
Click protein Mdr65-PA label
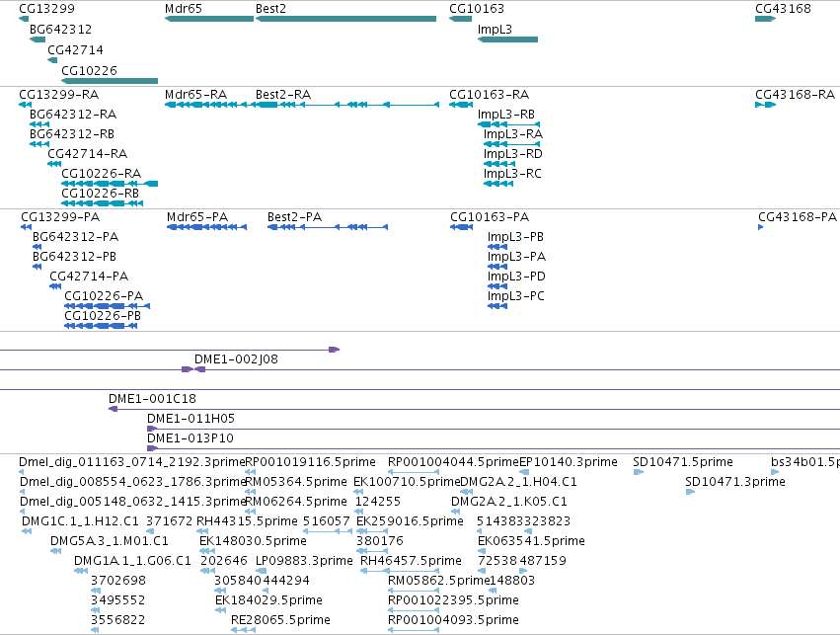click(197, 217)
